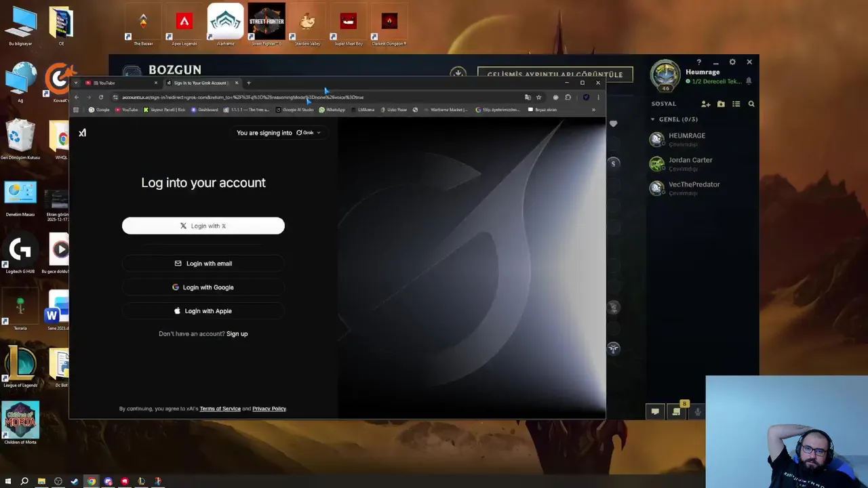Open the Sign up link
This screenshot has width=868, height=488.
[x=237, y=333]
